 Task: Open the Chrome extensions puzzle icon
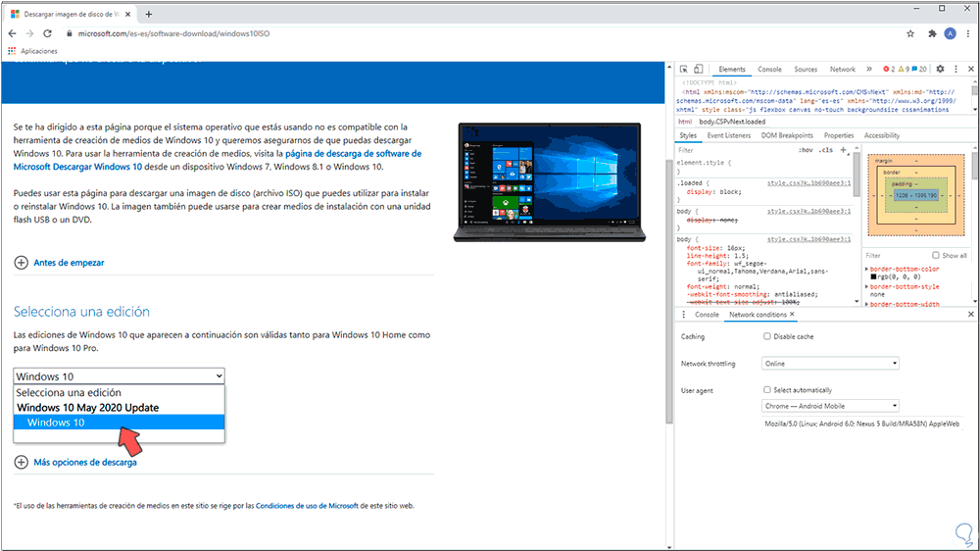click(932, 33)
